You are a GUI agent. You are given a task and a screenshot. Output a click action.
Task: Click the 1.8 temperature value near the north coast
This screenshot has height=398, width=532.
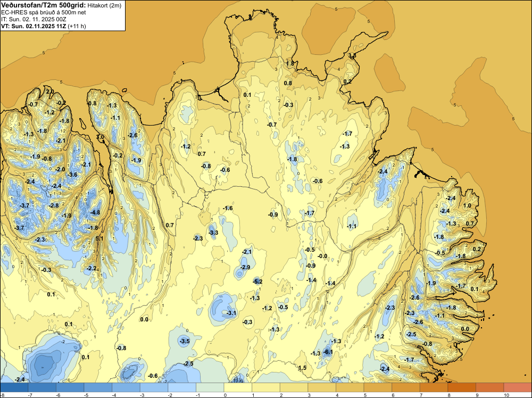click(x=290, y=63)
